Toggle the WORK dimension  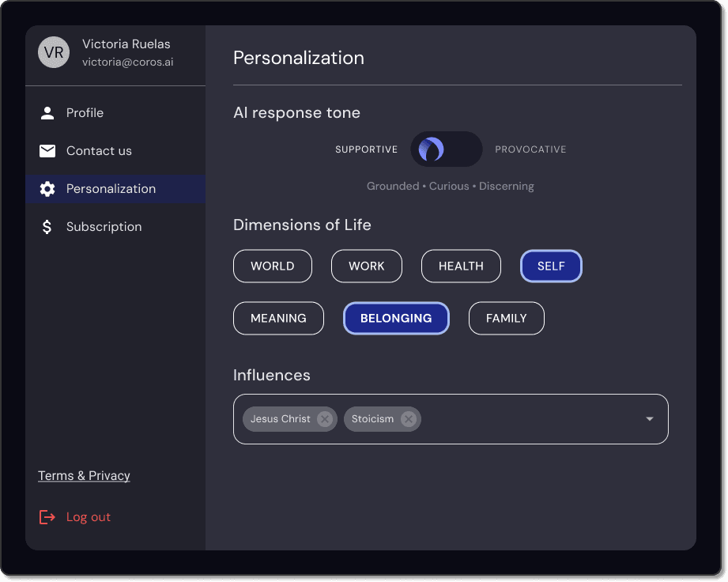[x=367, y=266]
